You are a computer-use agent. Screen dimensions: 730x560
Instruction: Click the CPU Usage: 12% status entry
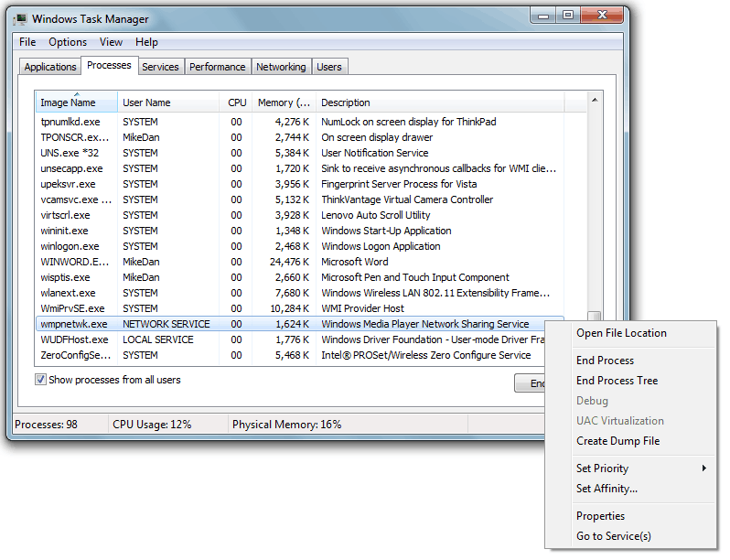tap(152, 424)
